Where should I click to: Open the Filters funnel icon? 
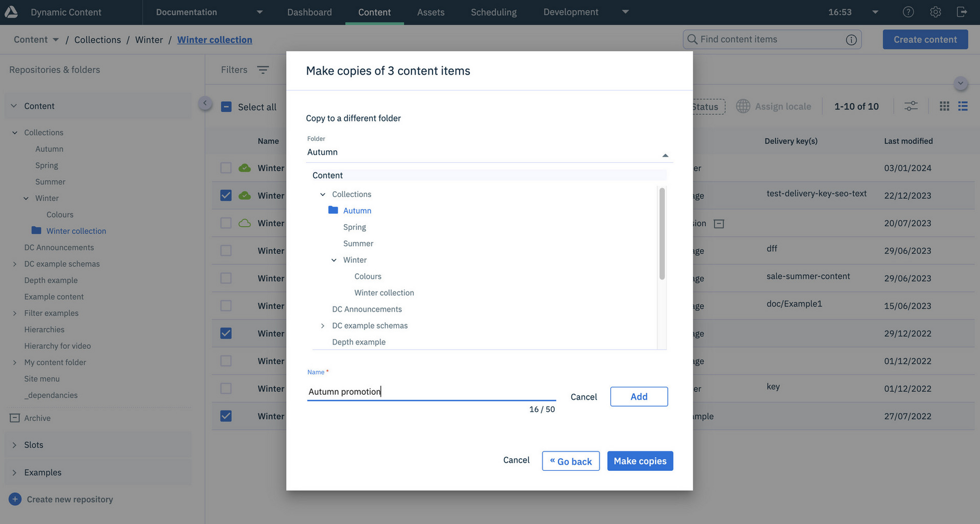click(x=263, y=70)
